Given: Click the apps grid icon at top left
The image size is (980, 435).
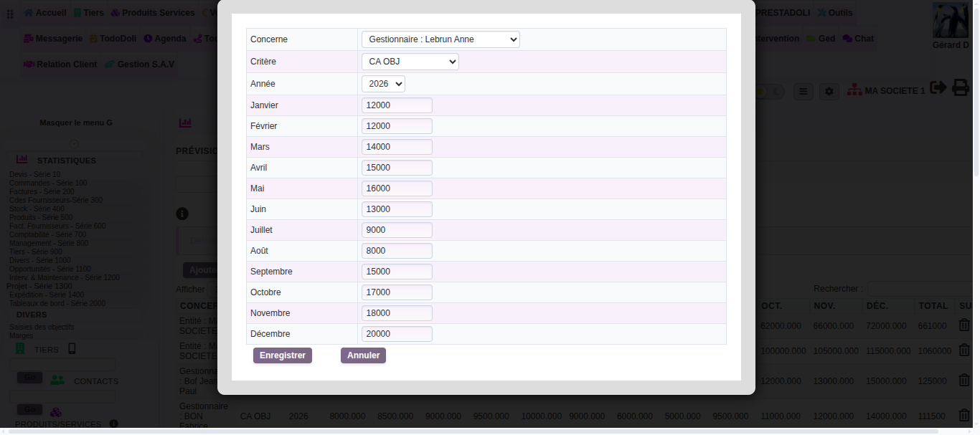Looking at the screenshot, I should click(x=10, y=14).
